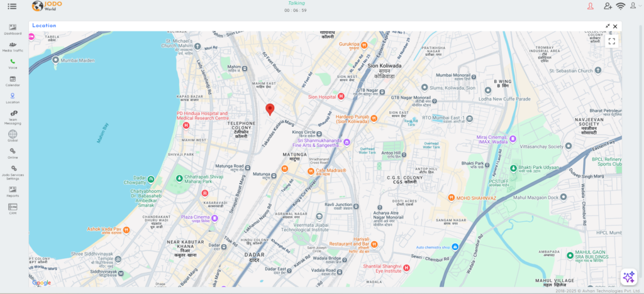Click the Mumbai Monorail station marker
Screen dimensions: 644x294
pos(474,76)
